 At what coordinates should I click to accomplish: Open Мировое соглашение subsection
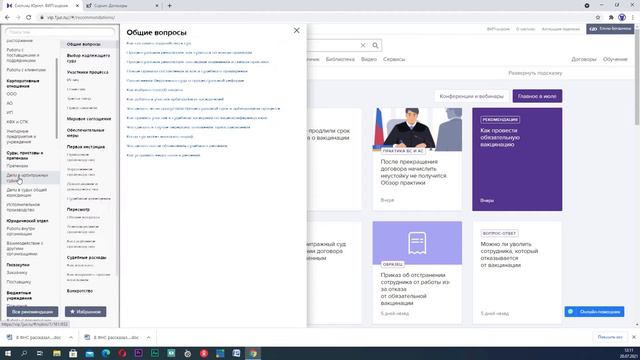(x=89, y=119)
